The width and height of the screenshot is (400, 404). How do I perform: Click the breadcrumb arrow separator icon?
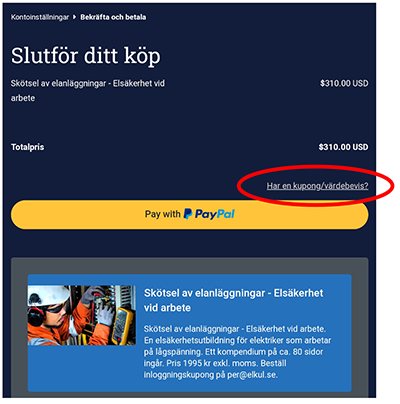pyautogui.click(x=75, y=17)
